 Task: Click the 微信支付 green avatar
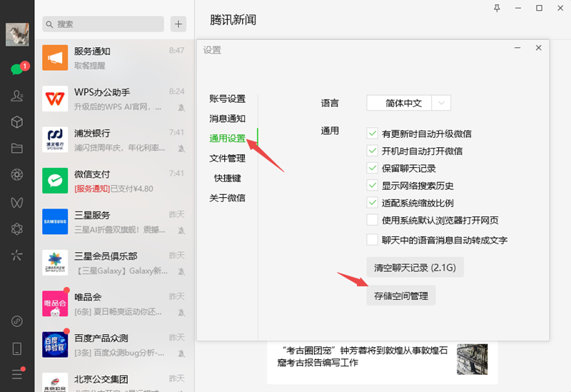pyautogui.click(x=55, y=181)
